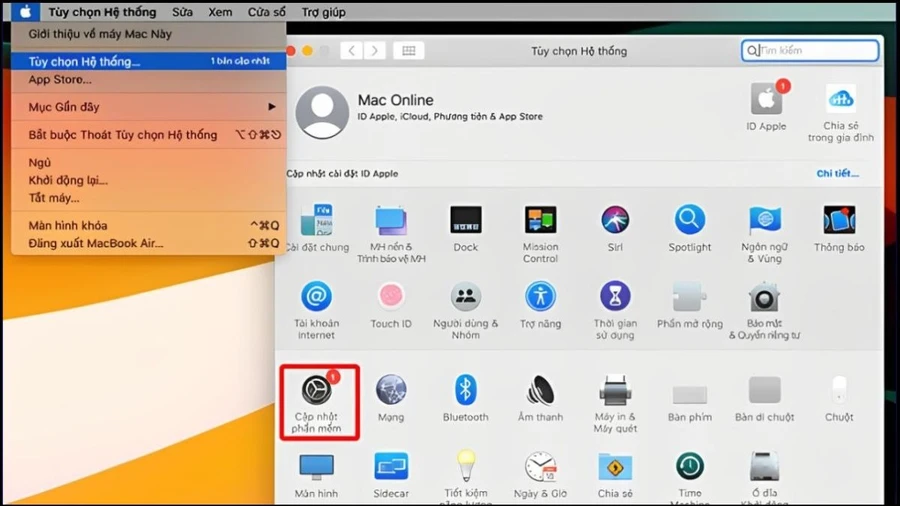Open Màn hình display preferences

pyautogui.click(x=316, y=475)
